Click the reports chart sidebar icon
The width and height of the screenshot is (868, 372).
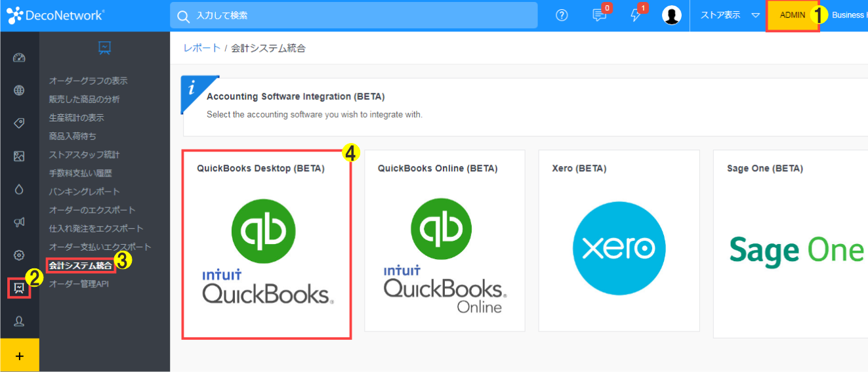tap(19, 287)
